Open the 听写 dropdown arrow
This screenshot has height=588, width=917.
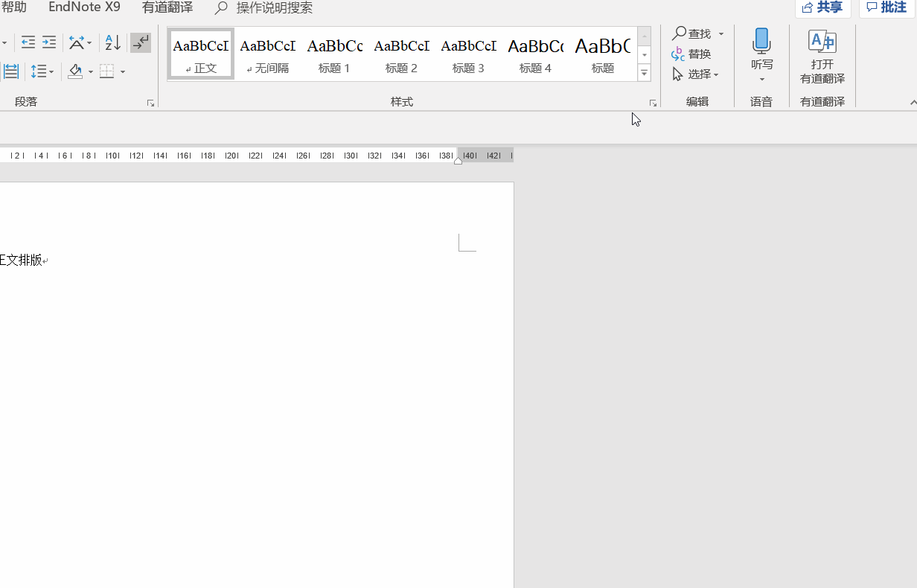coord(762,80)
